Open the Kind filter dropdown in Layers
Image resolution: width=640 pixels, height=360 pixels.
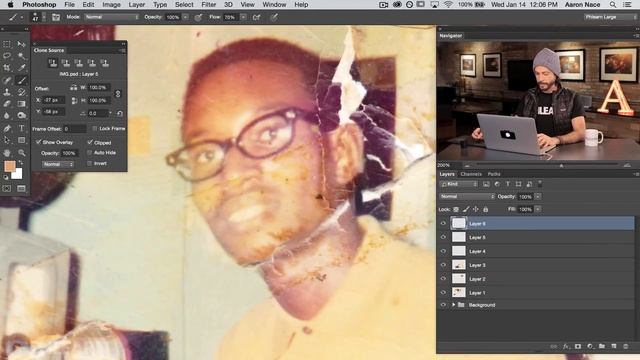pyautogui.click(x=459, y=184)
